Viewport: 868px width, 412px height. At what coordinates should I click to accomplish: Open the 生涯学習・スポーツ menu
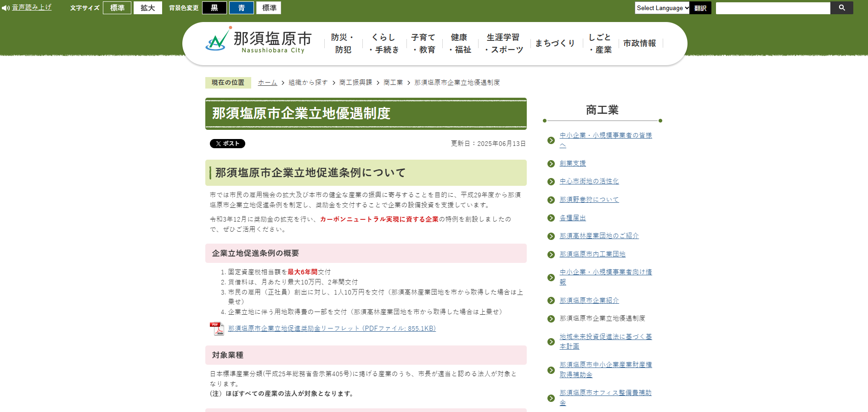point(504,43)
